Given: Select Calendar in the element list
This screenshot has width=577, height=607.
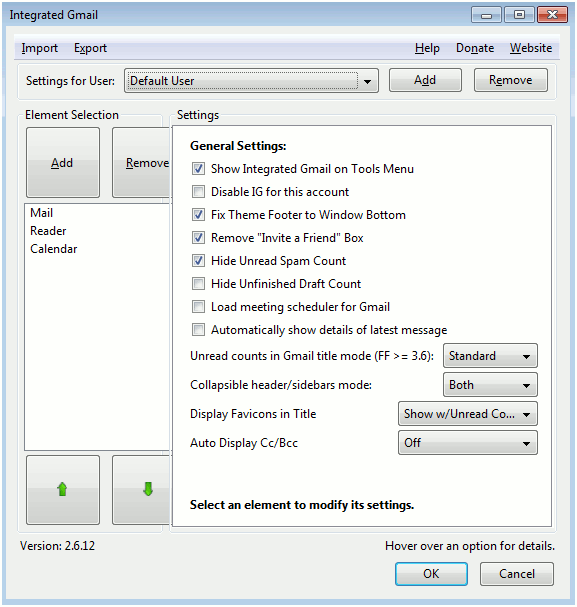Looking at the screenshot, I should coord(98,249).
